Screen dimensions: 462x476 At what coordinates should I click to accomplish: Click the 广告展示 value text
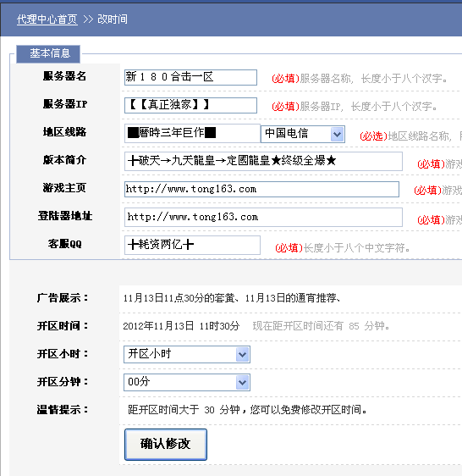coord(232,298)
